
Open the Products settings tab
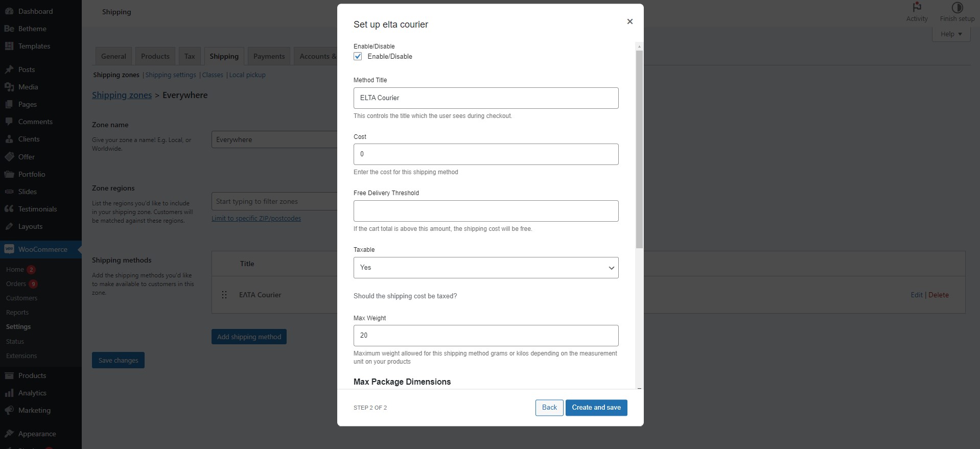[x=155, y=56]
